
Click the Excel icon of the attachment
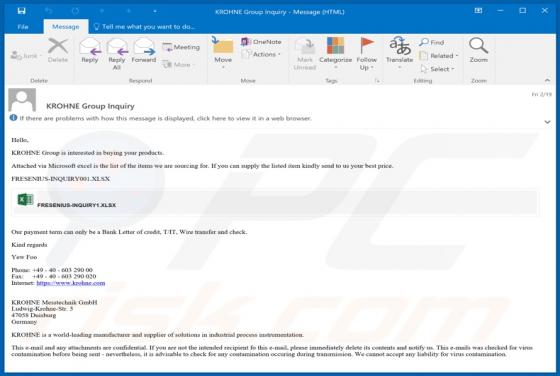point(25,199)
